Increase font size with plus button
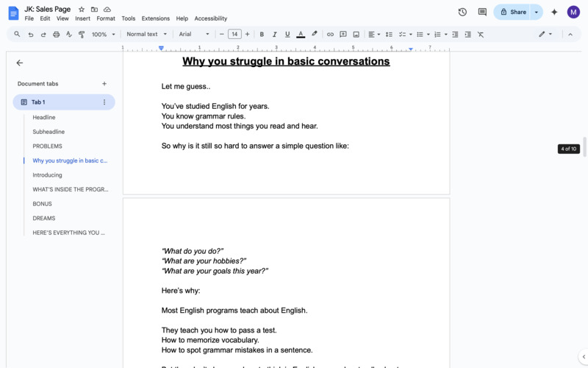Viewport: 588px width, 368px height. [x=248, y=35]
